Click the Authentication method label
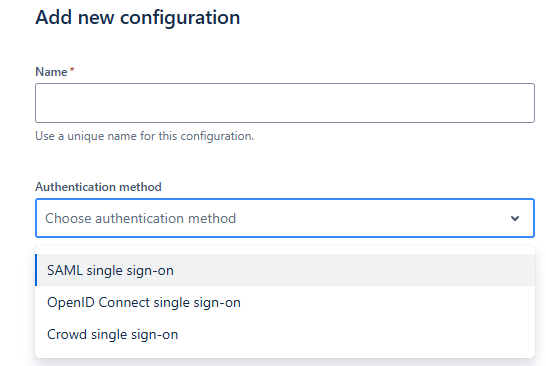The image size is (546, 366). [98, 187]
